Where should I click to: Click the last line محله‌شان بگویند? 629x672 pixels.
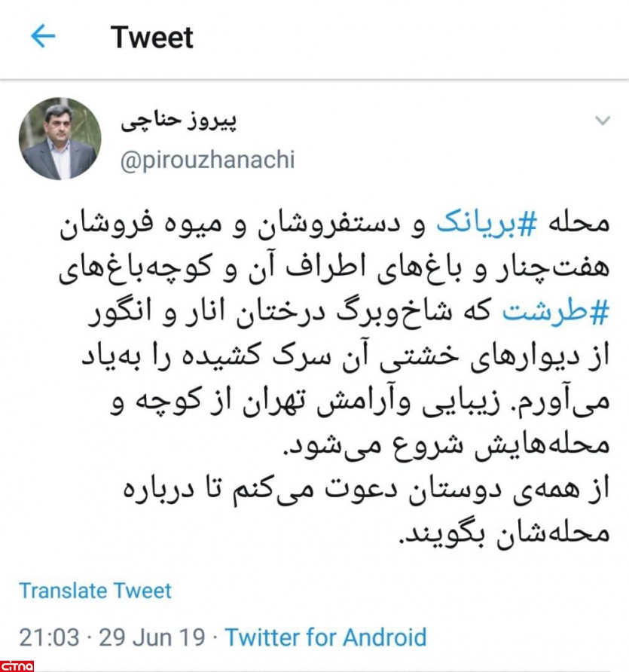(504, 533)
